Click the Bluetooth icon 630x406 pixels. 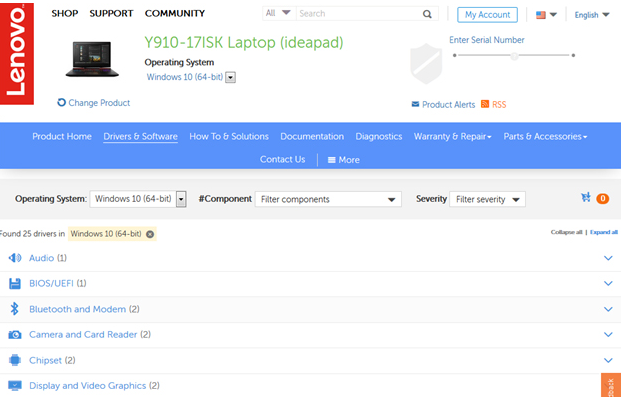tap(14, 309)
